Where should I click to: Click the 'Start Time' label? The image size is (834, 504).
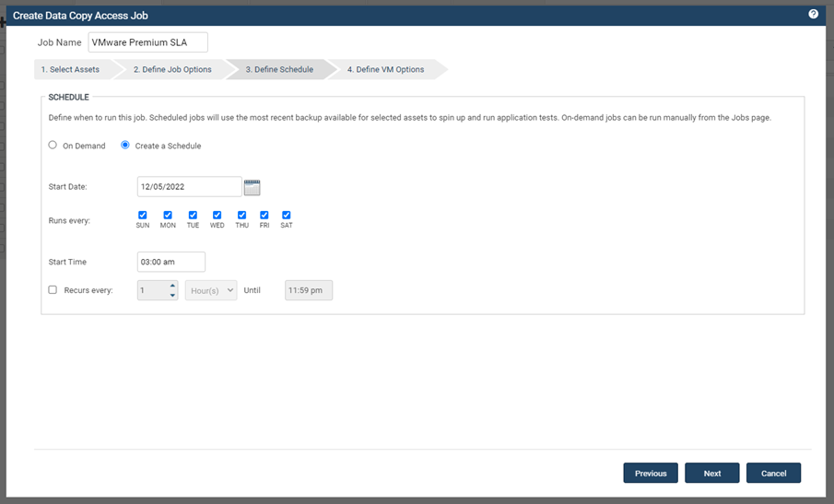click(67, 262)
